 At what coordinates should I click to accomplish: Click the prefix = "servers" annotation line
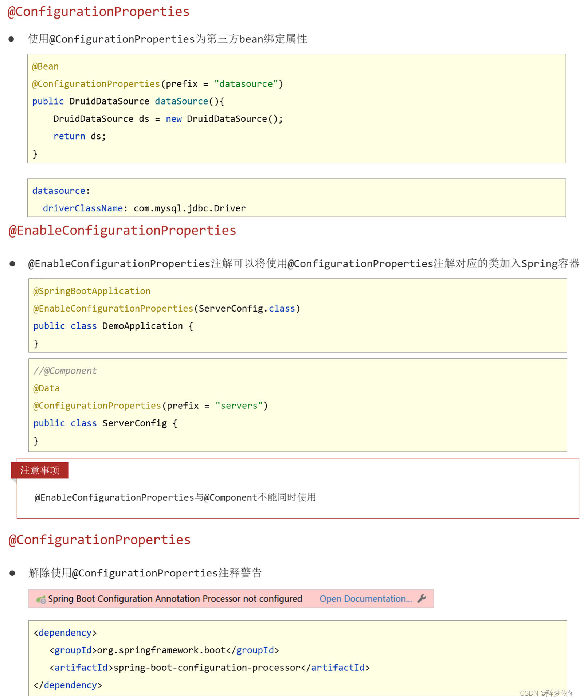(x=150, y=406)
